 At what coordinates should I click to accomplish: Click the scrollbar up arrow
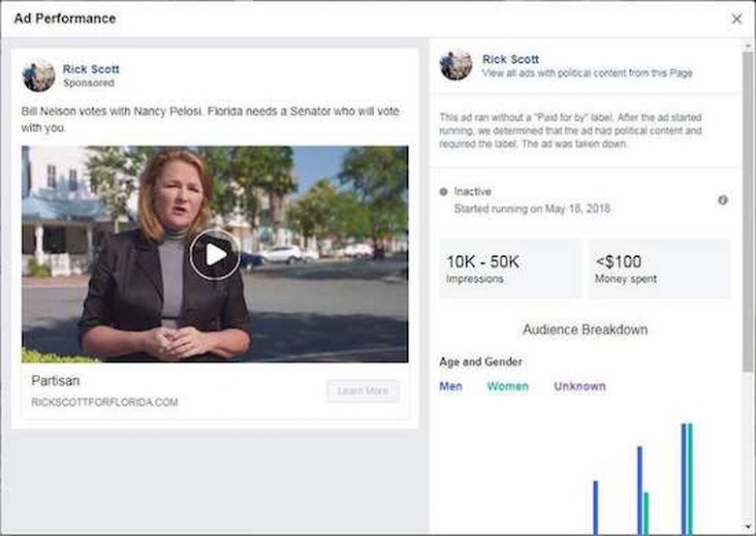pyautogui.click(x=748, y=46)
